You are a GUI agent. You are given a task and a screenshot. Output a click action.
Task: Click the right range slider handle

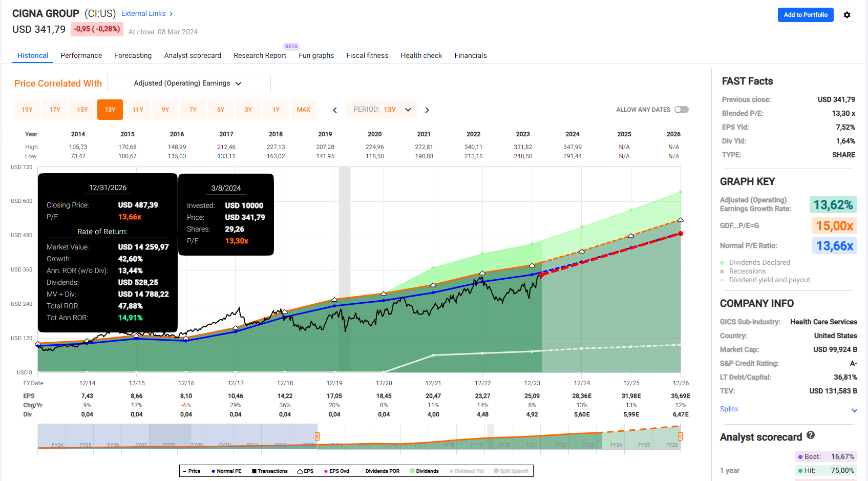pyautogui.click(x=680, y=436)
